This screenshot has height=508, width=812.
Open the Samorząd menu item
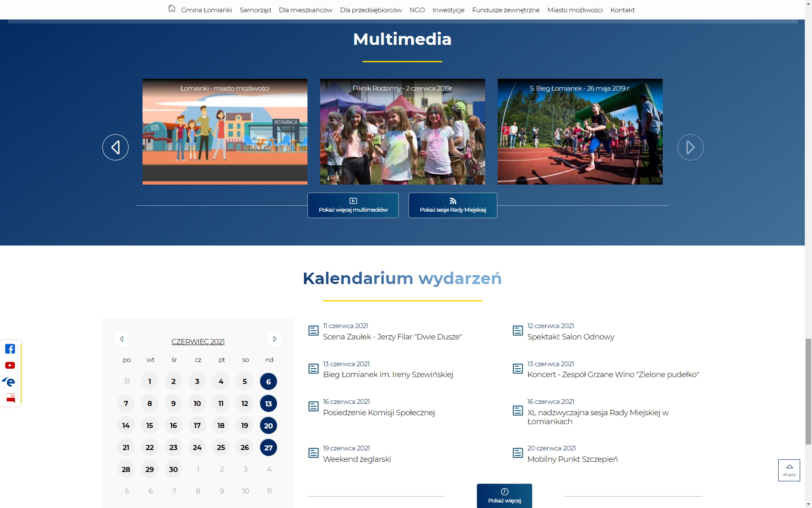click(x=255, y=10)
